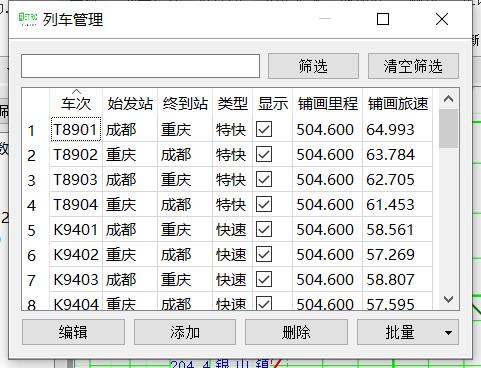The height and width of the screenshot is (368, 481).
Task: Select train number cell T8901
Action: pyautogui.click(x=76, y=129)
